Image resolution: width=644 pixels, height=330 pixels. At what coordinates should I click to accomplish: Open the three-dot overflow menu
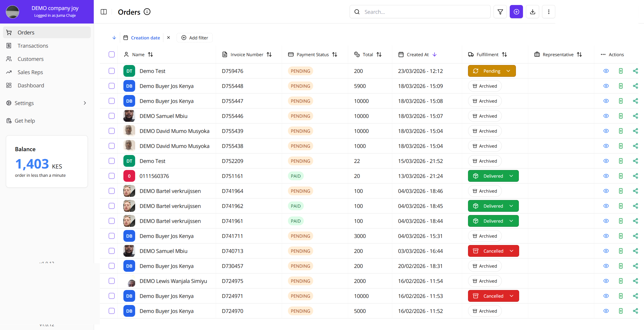(x=549, y=12)
